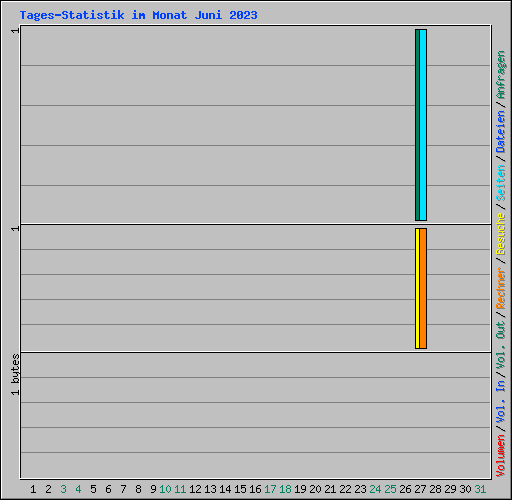Select day 27 on the x-axis
512x500 pixels.
pyautogui.click(x=420, y=489)
